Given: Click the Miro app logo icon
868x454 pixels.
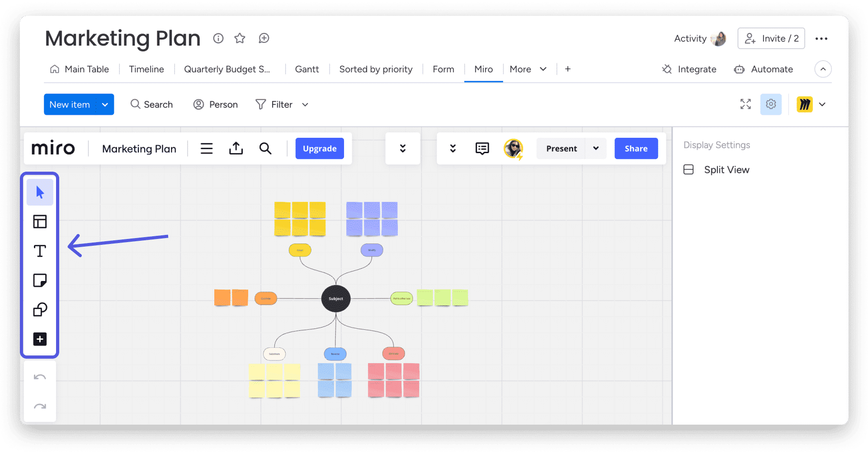Looking at the screenshot, I should coord(805,104).
